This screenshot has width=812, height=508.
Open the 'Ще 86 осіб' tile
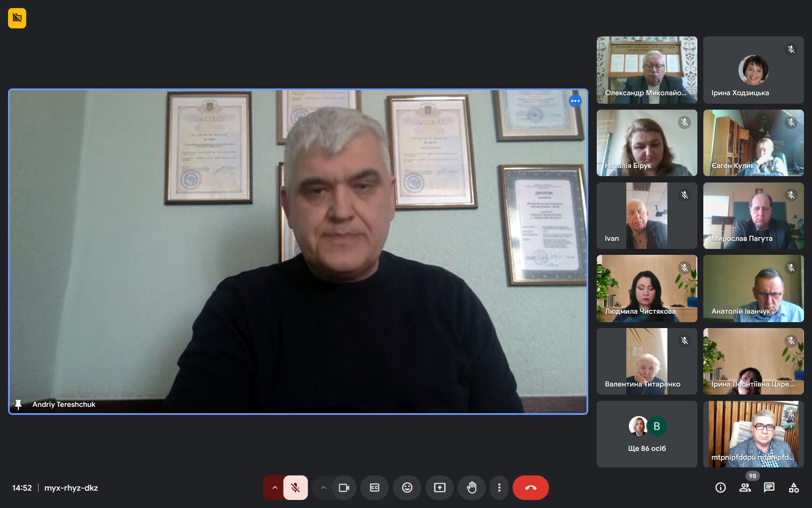(x=647, y=434)
